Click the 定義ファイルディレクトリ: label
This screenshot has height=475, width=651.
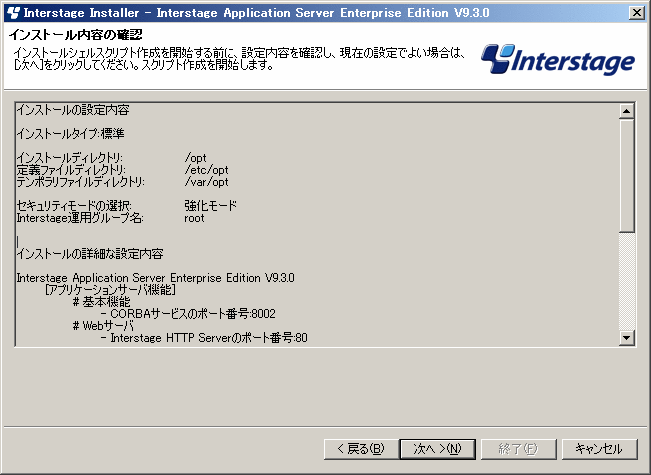(x=71, y=170)
